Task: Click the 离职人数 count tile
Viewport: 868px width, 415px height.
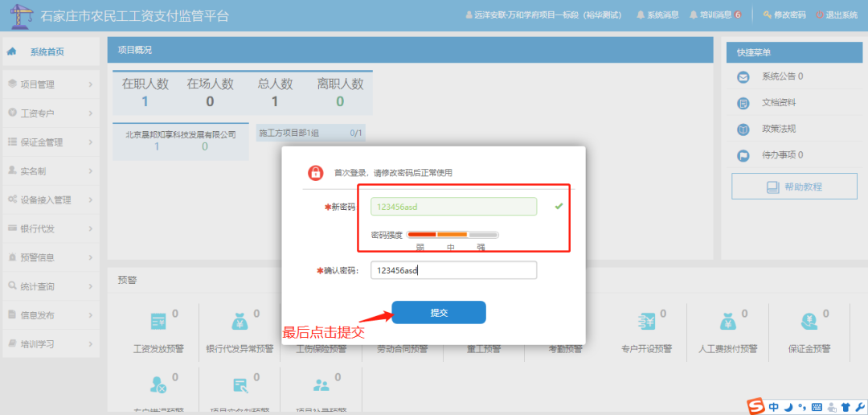Action: click(x=340, y=92)
